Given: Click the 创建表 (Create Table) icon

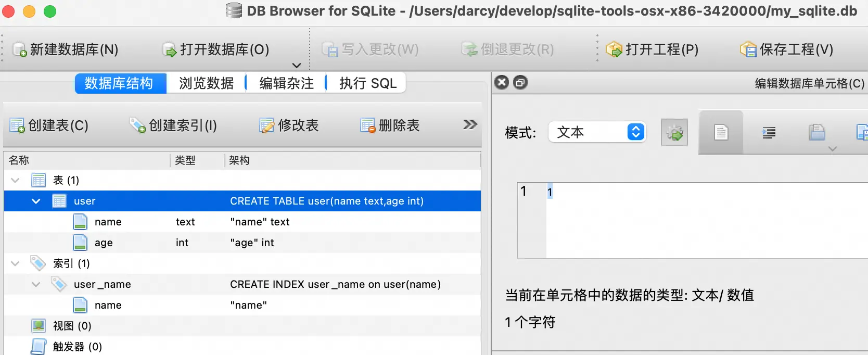Looking at the screenshot, I should coord(17,125).
